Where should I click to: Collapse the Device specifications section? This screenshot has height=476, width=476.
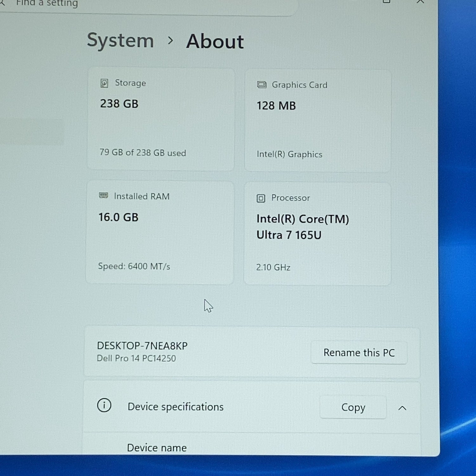(402, 408)
